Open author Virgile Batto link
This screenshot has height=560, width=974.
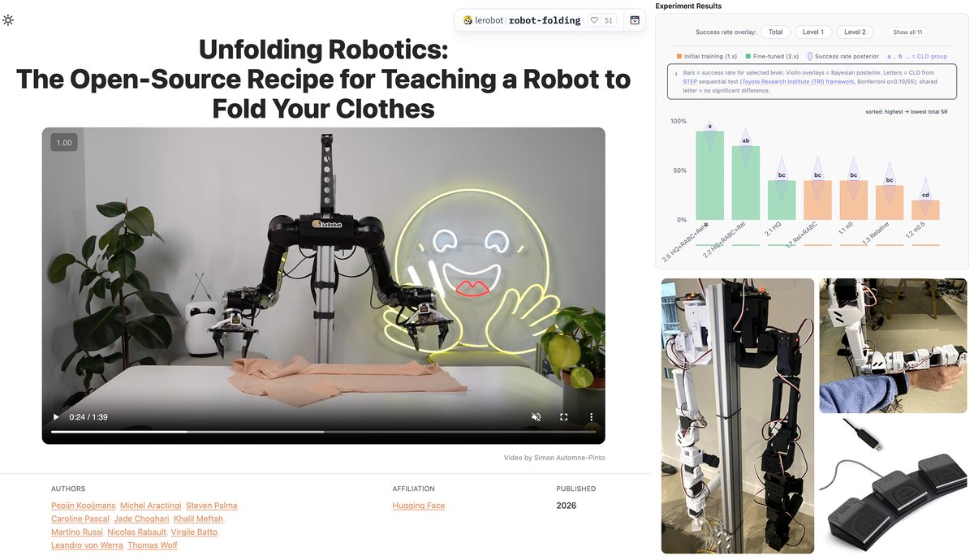(194, 532)
